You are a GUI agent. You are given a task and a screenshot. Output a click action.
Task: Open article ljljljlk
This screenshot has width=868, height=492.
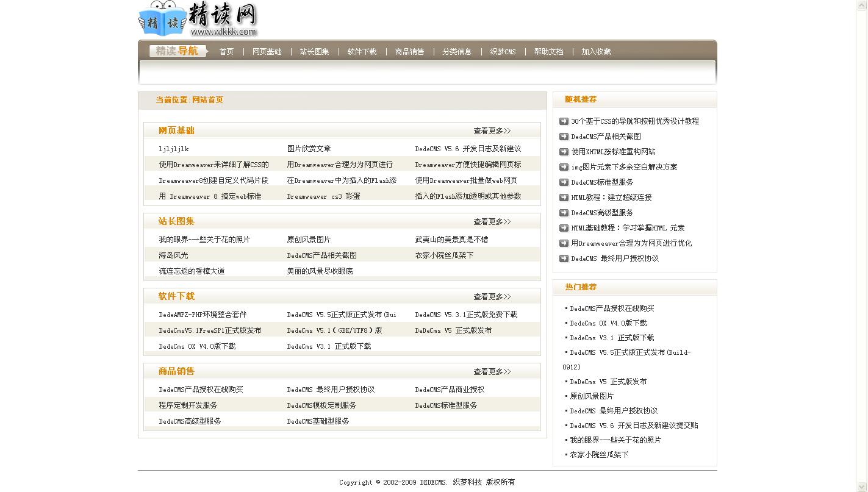click(174, 149)
